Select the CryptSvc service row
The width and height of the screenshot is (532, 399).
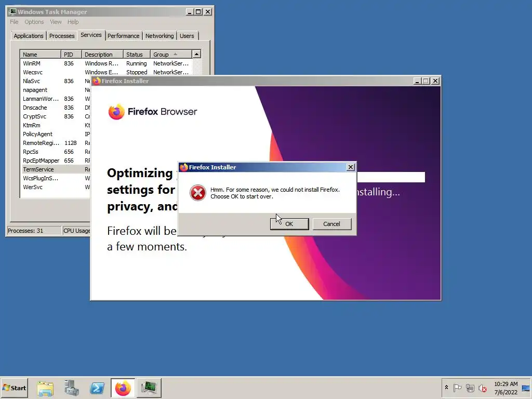(56, 116)
